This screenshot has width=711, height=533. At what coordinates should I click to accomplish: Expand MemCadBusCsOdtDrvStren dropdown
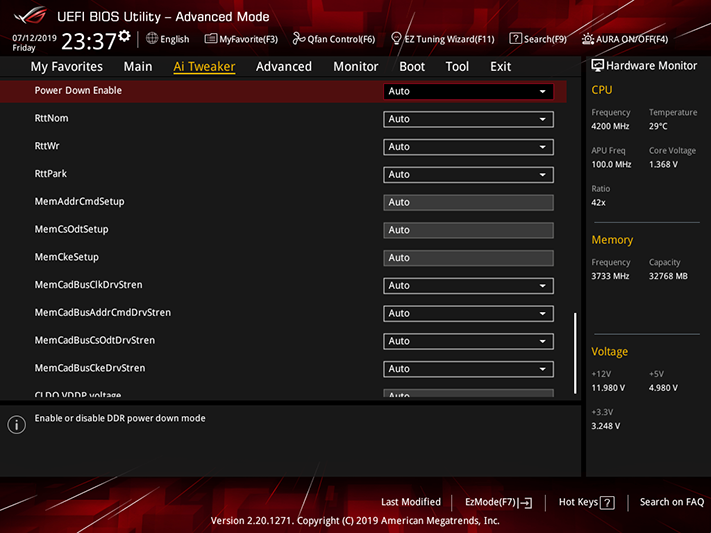(x=468, y=341)
